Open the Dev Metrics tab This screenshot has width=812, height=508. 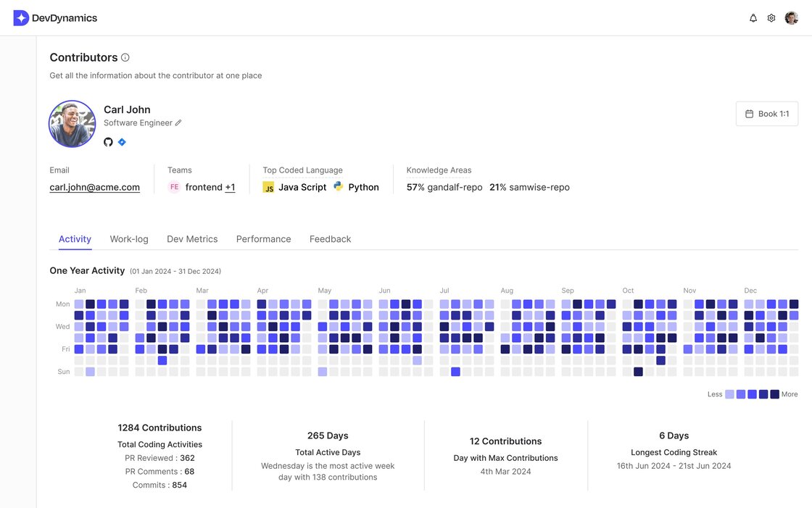192,239
